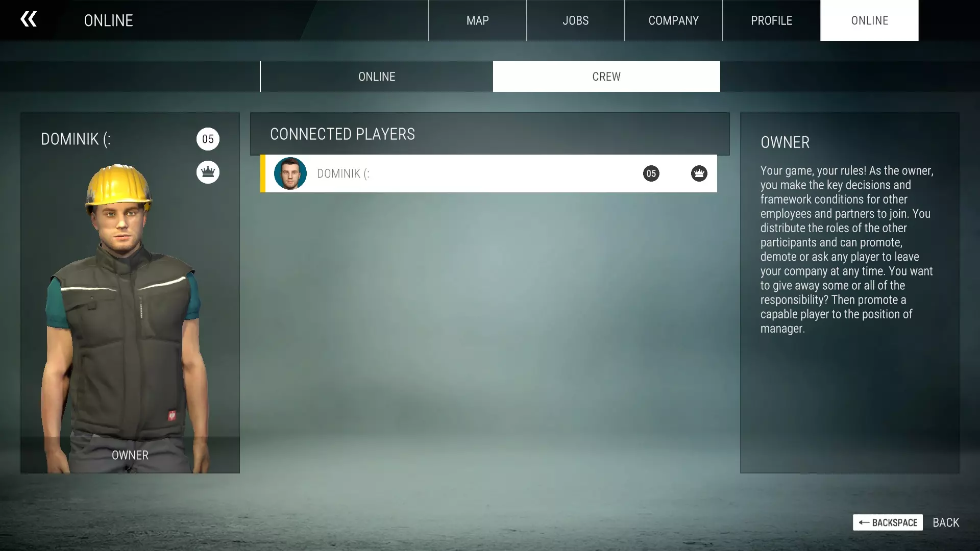Click the BACK label
The height and width of the screenshot is (551, 980).
click(x=946, y=522)
